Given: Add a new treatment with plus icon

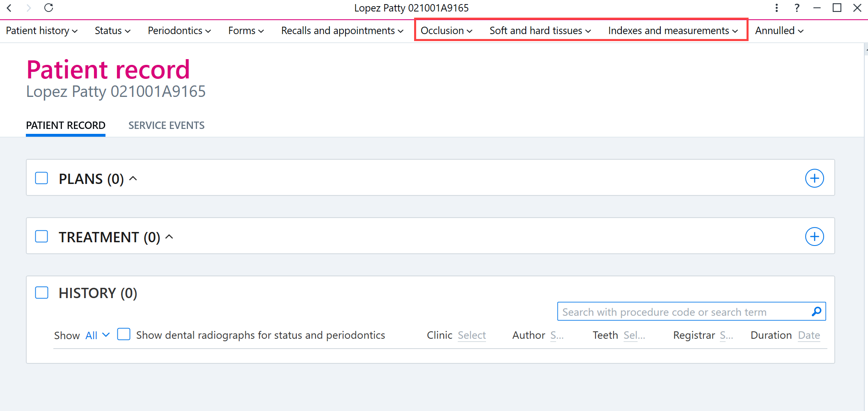Looking at the screenshot, I should point(814,236).
